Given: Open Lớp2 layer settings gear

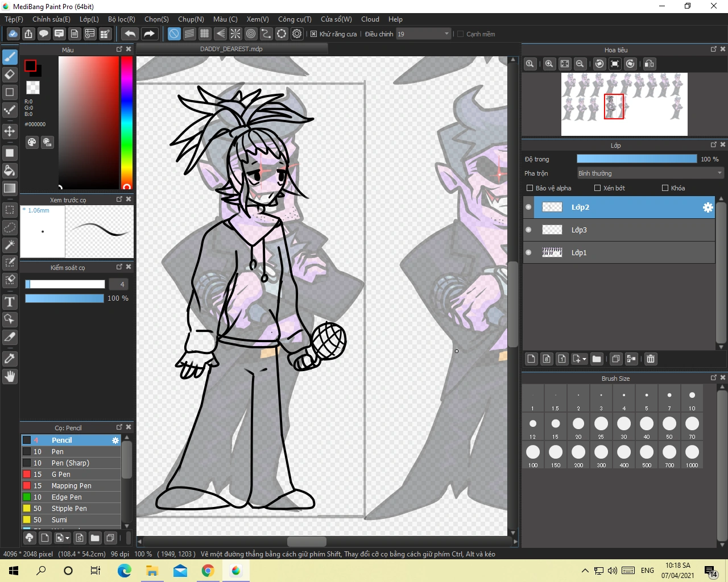Looking at the screenshot, I should pos(708,207).
